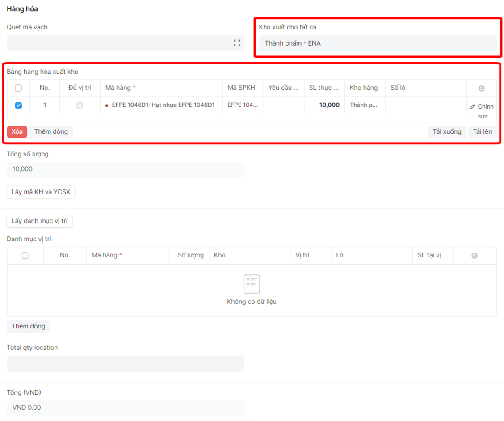
Task: Open column settings gear in Bảng hàng hóa xuất kho
Action: click(x=481, y=88)
